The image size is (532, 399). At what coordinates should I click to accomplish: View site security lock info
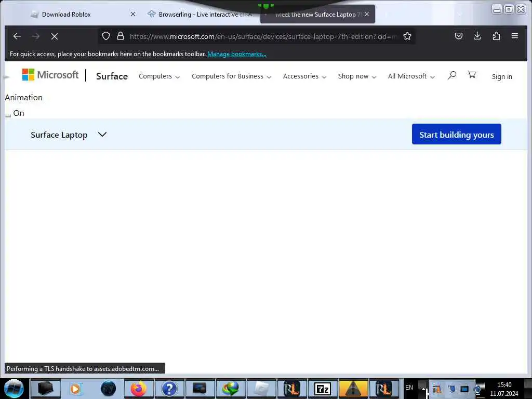(x=121, y=36)
